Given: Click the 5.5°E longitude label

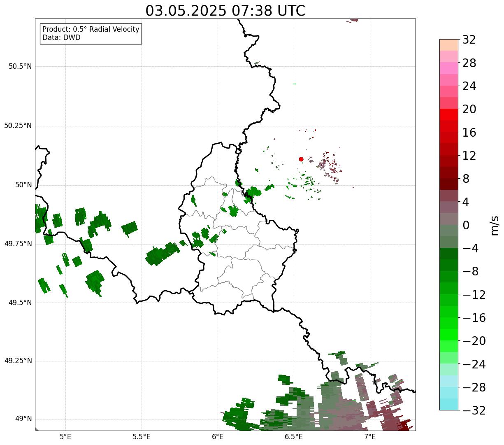Looking at the screenshot, I should [x=142, y=437].
